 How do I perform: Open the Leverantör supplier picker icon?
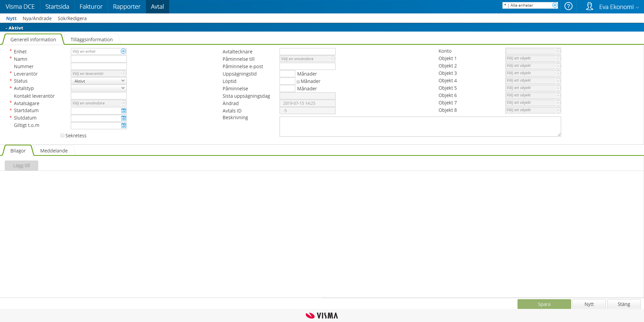click(123, 73)
